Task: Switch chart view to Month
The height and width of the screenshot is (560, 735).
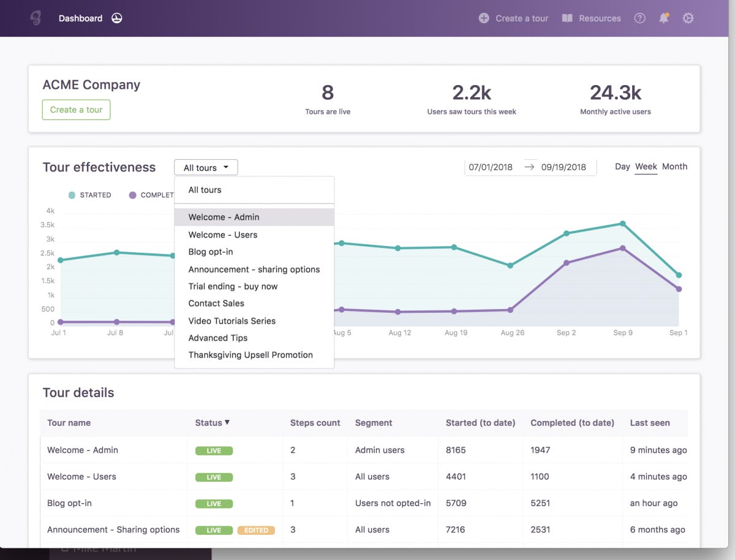Action: 674,166
